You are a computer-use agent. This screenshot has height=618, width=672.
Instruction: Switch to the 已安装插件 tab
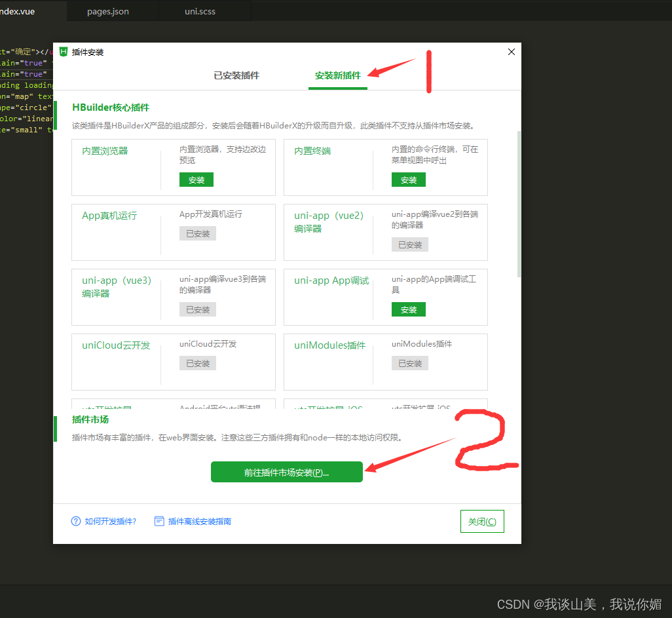238,75
